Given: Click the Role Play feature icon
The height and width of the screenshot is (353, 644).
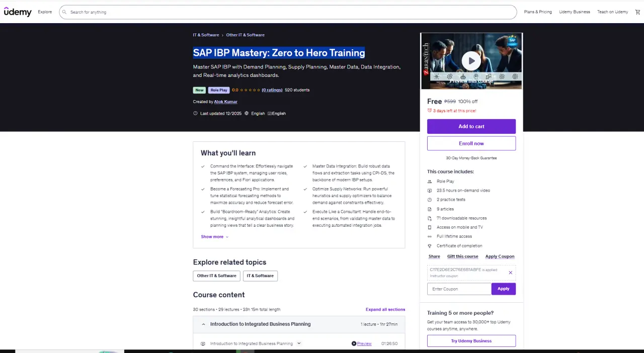Looking at the screenshot, I should (x=429, y=182).
